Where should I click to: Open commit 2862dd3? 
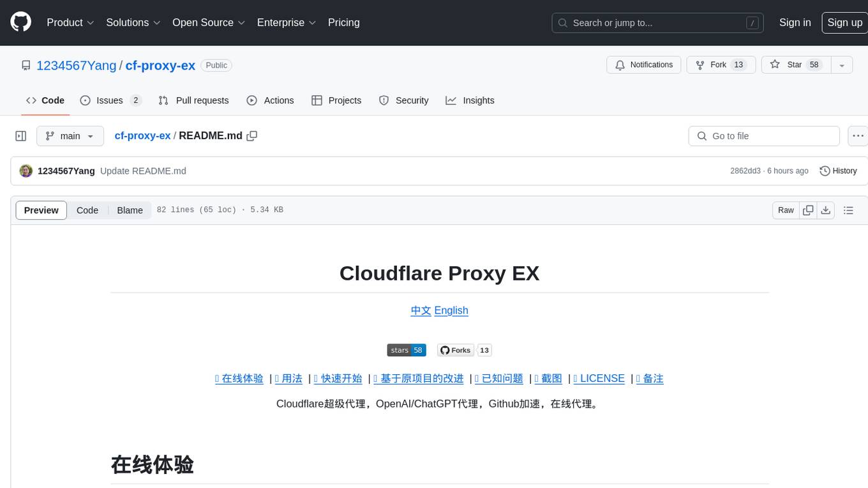(x=745, y=171)
